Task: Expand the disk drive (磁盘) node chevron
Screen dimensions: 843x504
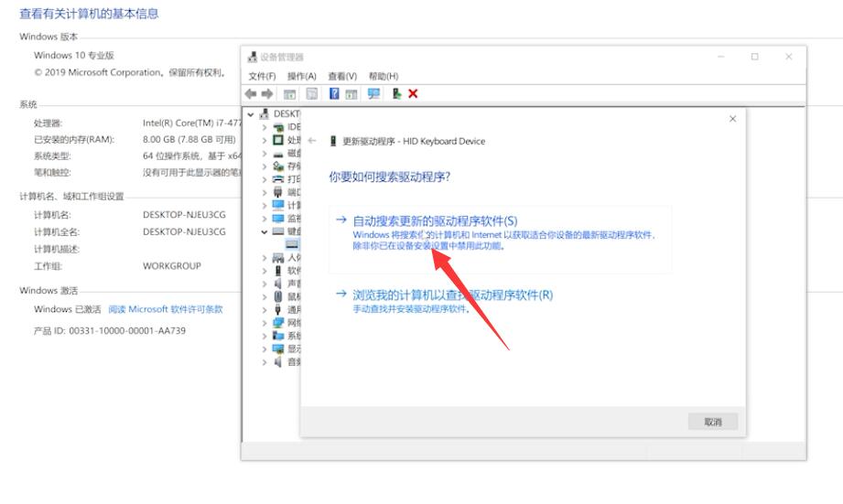Action: (x=264, y=154)
